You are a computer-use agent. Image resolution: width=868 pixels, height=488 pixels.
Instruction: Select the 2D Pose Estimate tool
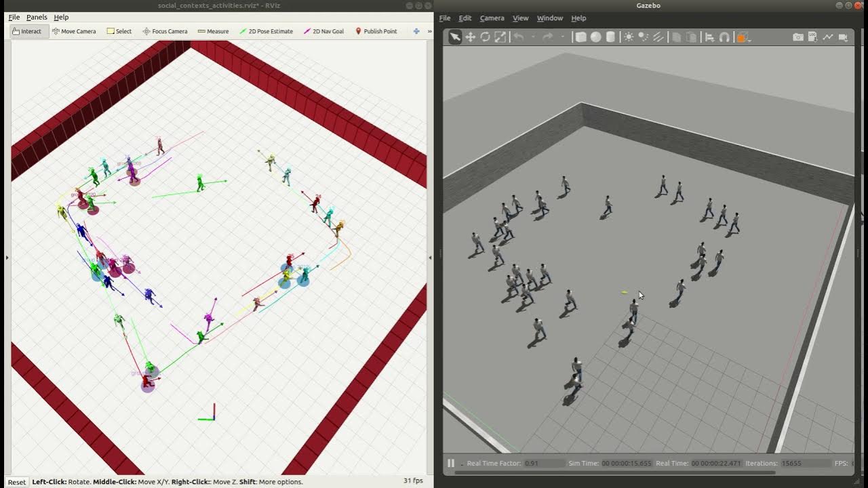tap(266, 31)
